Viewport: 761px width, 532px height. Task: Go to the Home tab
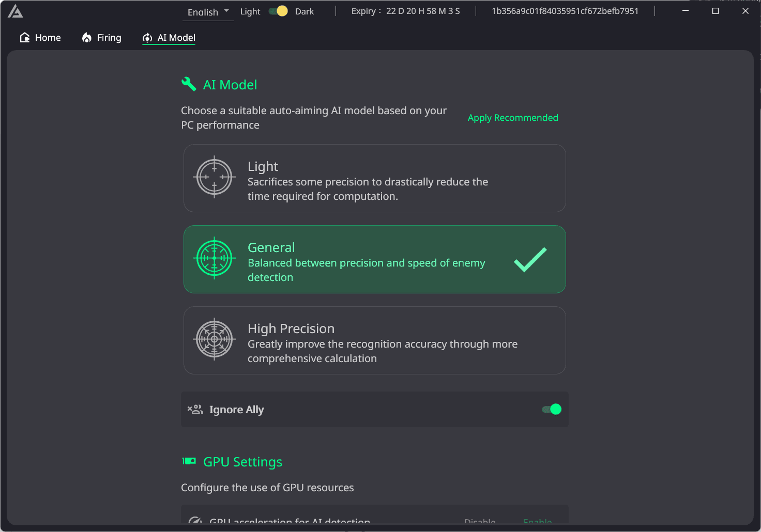pyautogui.click(x=40, y=38)
